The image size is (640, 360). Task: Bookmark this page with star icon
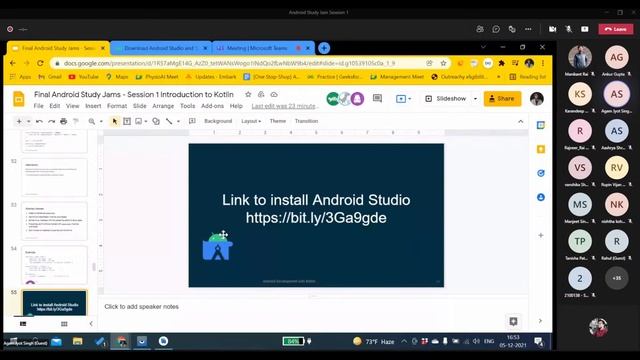(443, 63)
